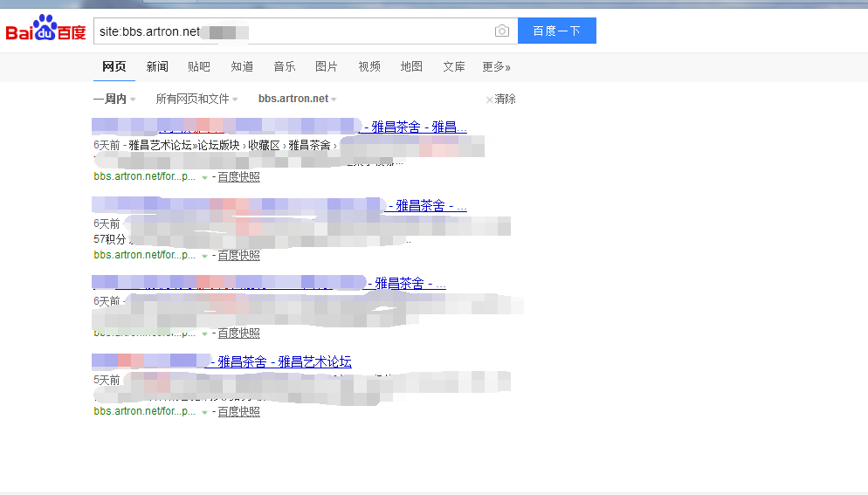The image size is (868, 495).
Task: Switch to the 新闻 tab
Action: point(157,67)
